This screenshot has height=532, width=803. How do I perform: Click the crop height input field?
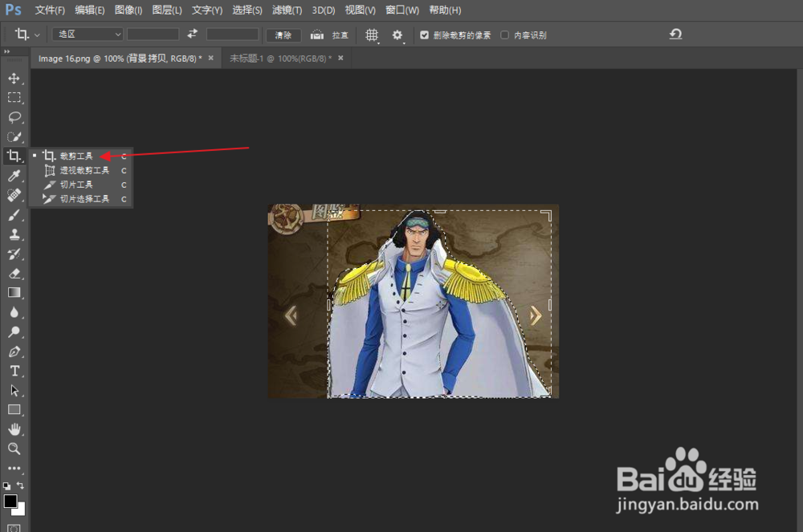click(233, 35)
